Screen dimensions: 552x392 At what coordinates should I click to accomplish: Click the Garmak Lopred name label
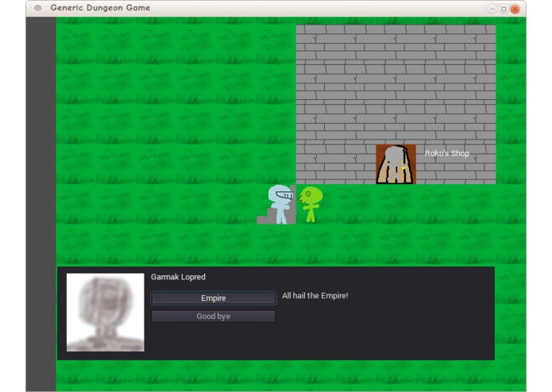coord(178,277)
